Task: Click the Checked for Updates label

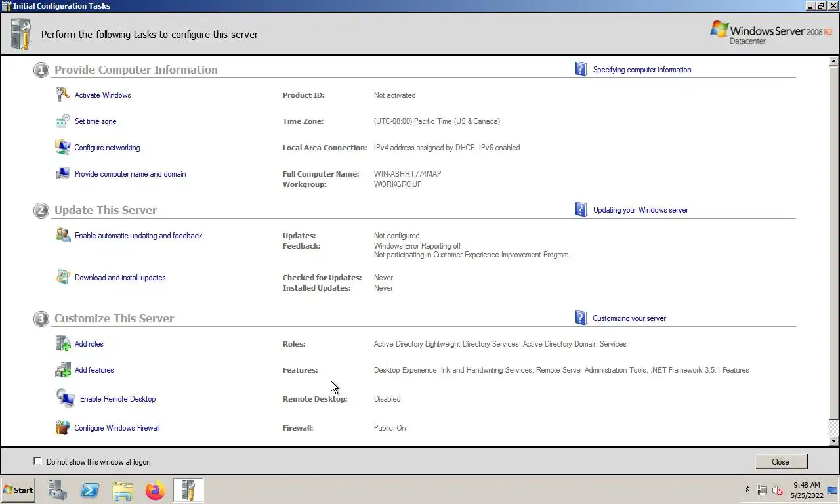Action: pos(322,278)
